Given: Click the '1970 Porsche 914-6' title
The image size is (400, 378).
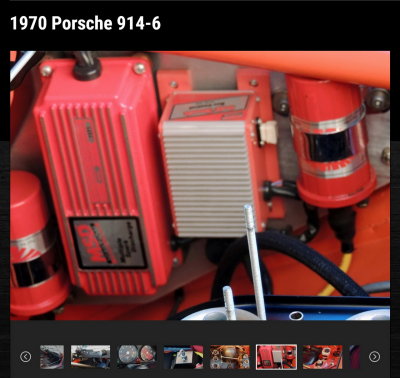Looking at the screenshot, I should (x=85, y=23).
